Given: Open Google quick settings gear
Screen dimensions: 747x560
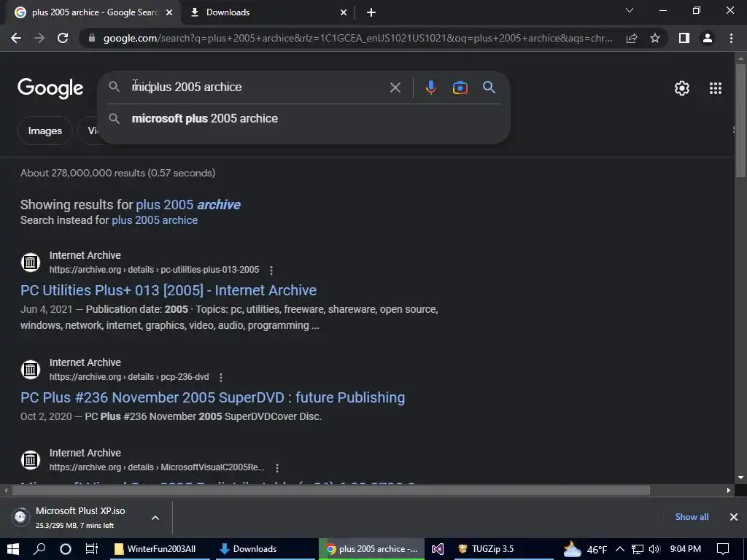Looking at the screenshot, I should pos(682,88).
